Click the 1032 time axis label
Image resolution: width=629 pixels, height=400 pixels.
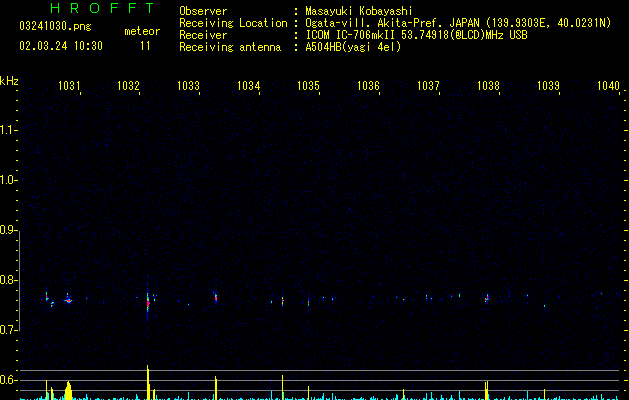pos(128,85)
